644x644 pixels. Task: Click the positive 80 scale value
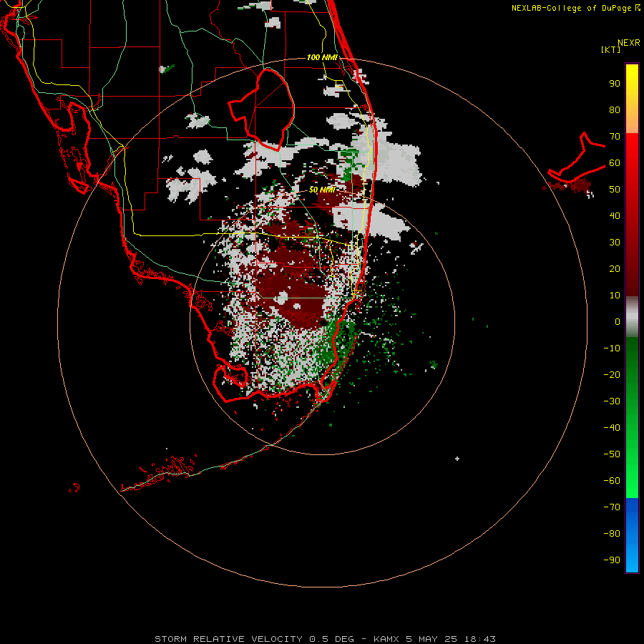tap(615, 110)
